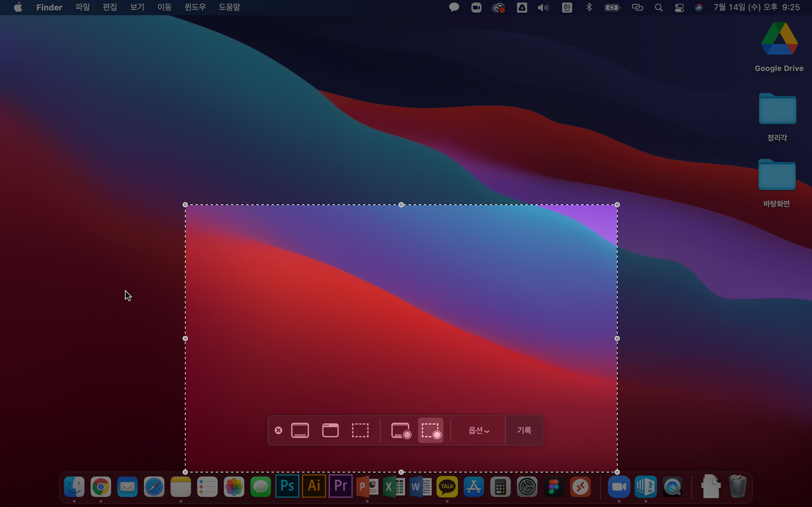
Task: Select record entire screen mode
Action: click(401, 430)
